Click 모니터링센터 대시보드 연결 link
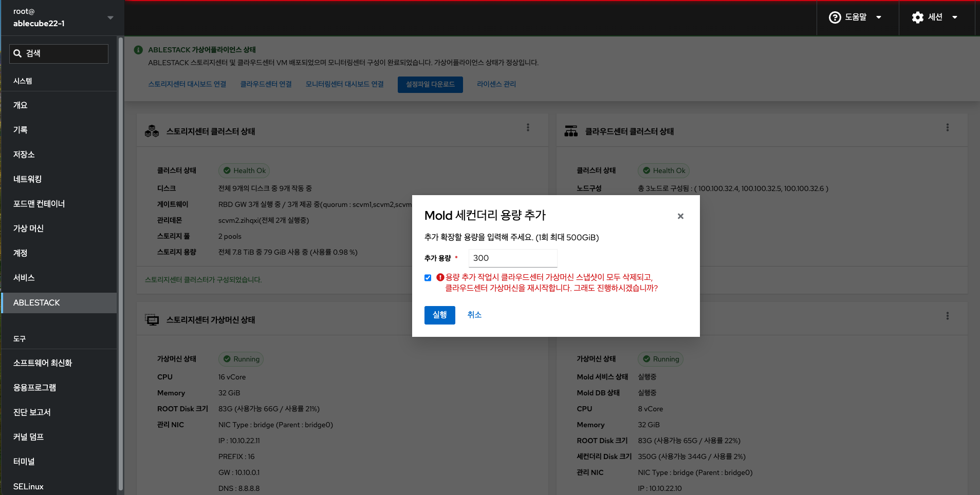Viewport: 980px width, 495px height. pyautogui.click(x=344, y=84)
